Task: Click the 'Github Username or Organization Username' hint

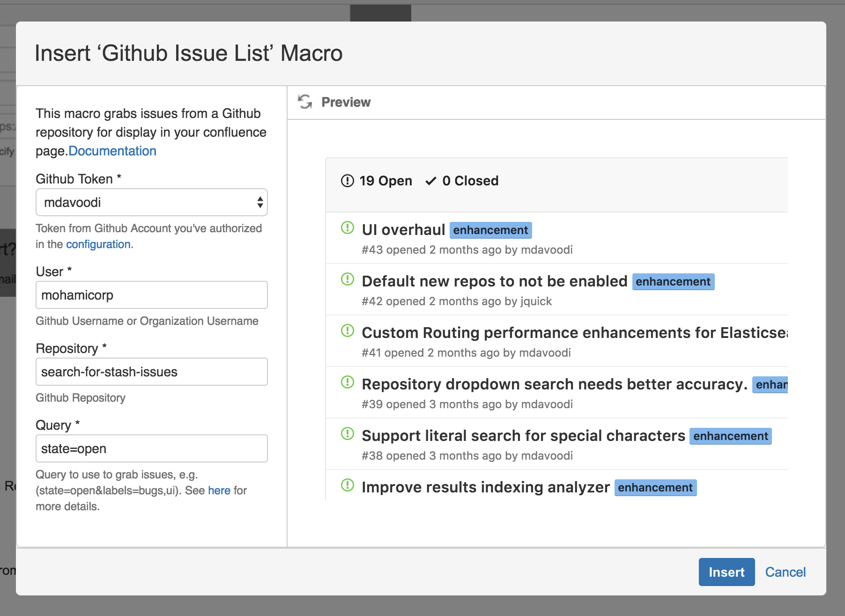Action: pos(147,321)
